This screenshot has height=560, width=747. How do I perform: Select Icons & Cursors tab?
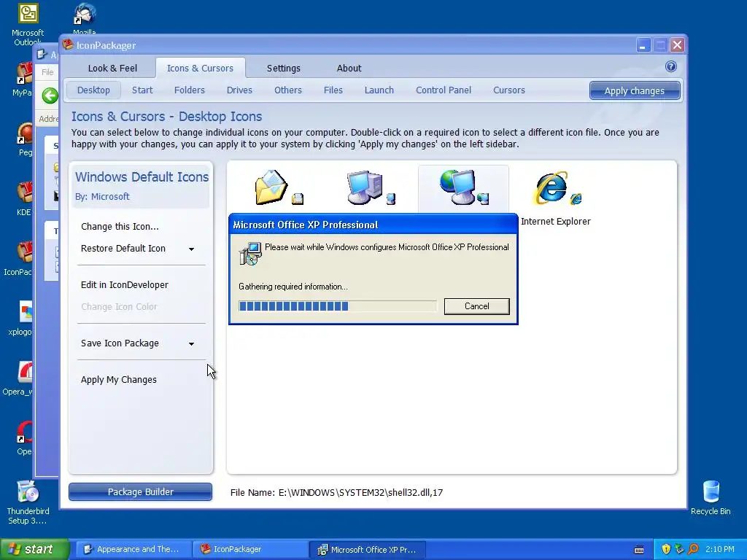[200, 68]
